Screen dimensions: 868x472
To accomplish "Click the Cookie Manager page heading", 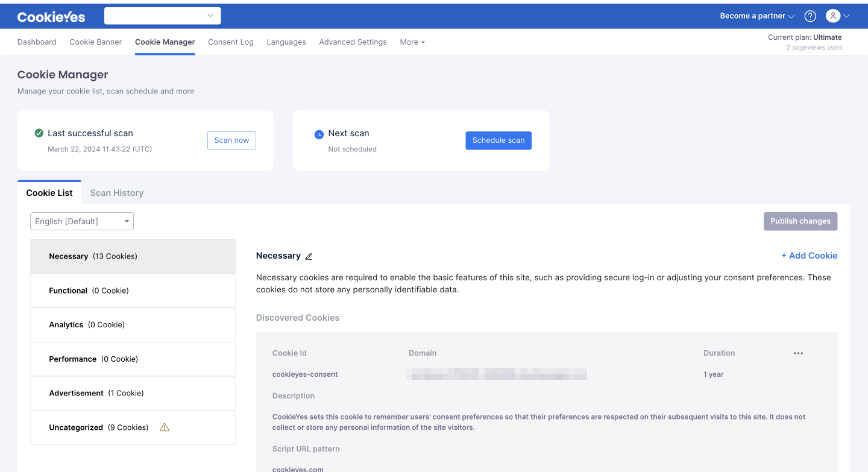I will pyautogui.click(x=63, y=75).
